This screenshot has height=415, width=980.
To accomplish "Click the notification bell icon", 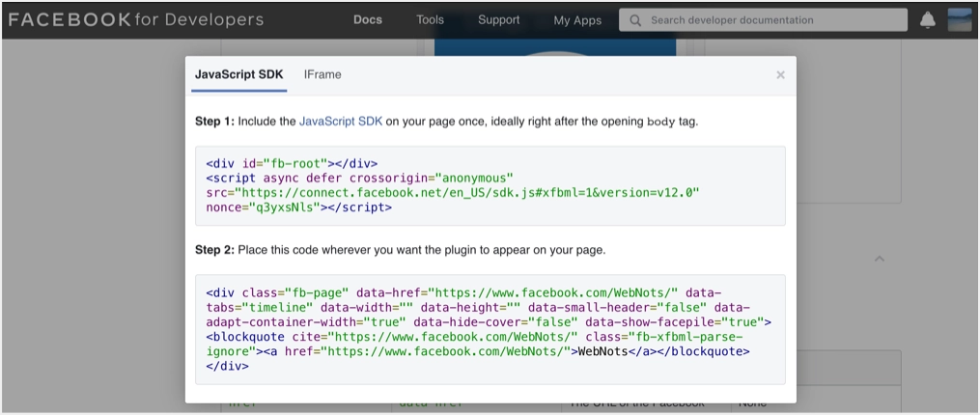I will pyautogui.click(x=928, y=20).
